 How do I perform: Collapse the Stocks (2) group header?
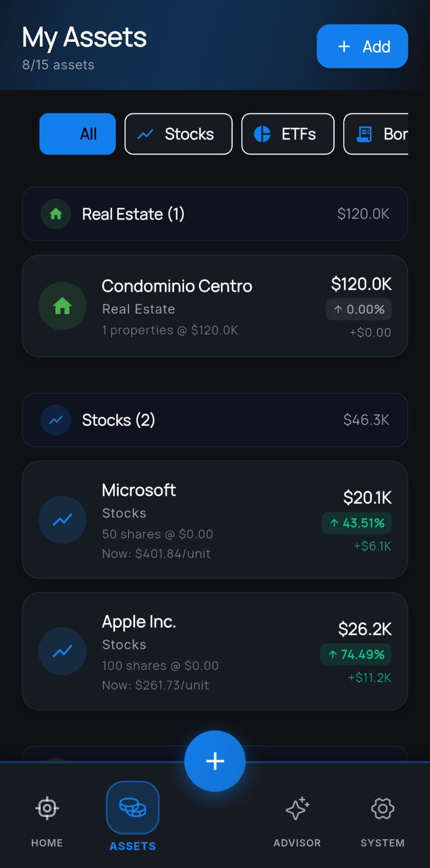(x=215, y=420)
